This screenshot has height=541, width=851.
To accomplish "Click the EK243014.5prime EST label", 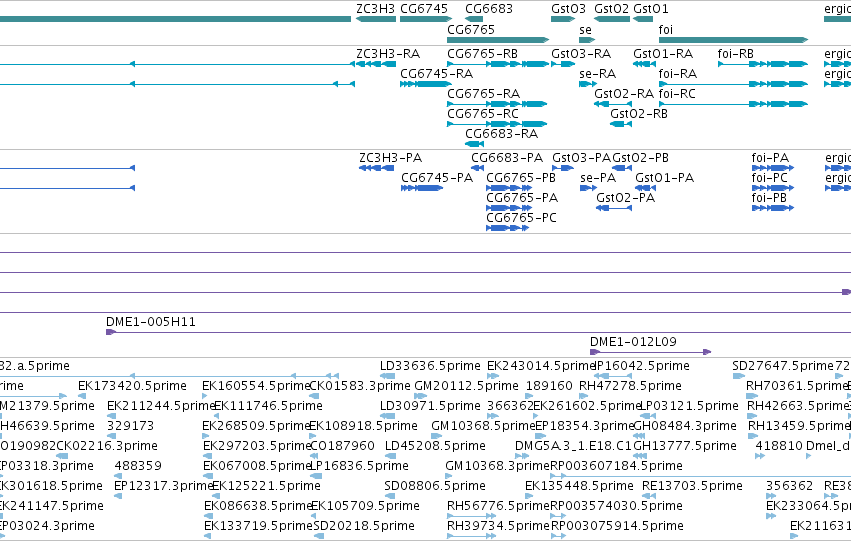I will pyautogui.click(x=542, y=366).
